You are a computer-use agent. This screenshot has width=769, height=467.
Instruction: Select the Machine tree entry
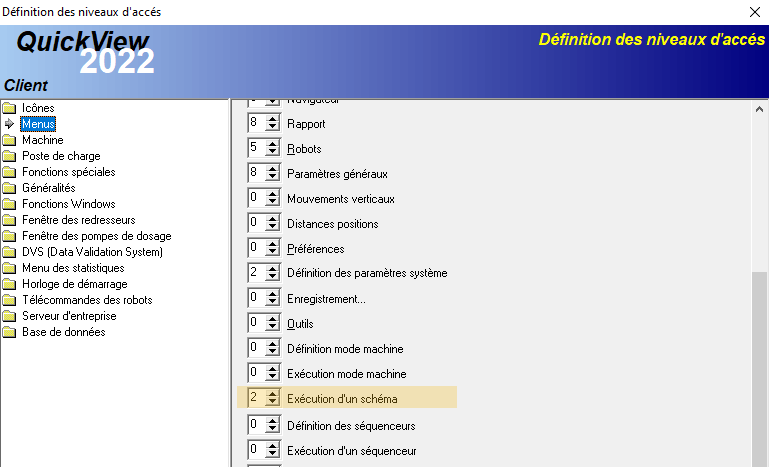pos(43,140)
